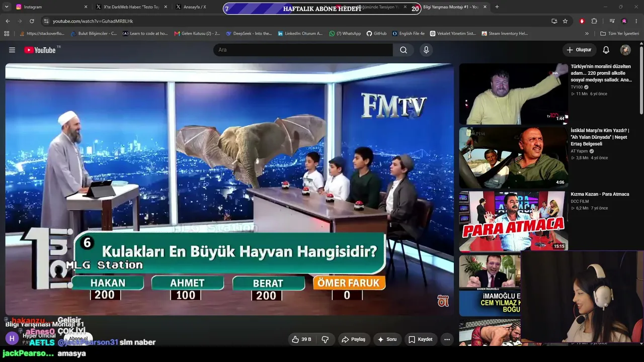Open the LinkedIn Oturum bookmark
Viewport: 644px width, 362px height.
point(300,34)
